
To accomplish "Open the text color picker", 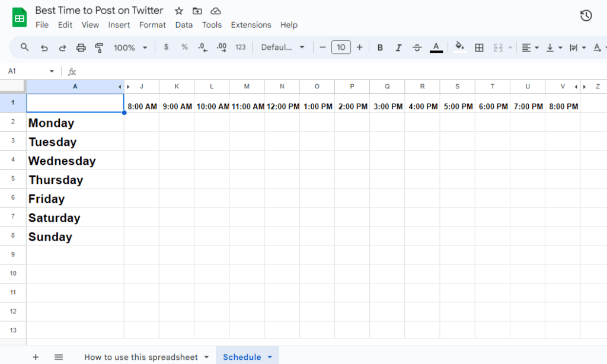I will (x=436, y=47).
